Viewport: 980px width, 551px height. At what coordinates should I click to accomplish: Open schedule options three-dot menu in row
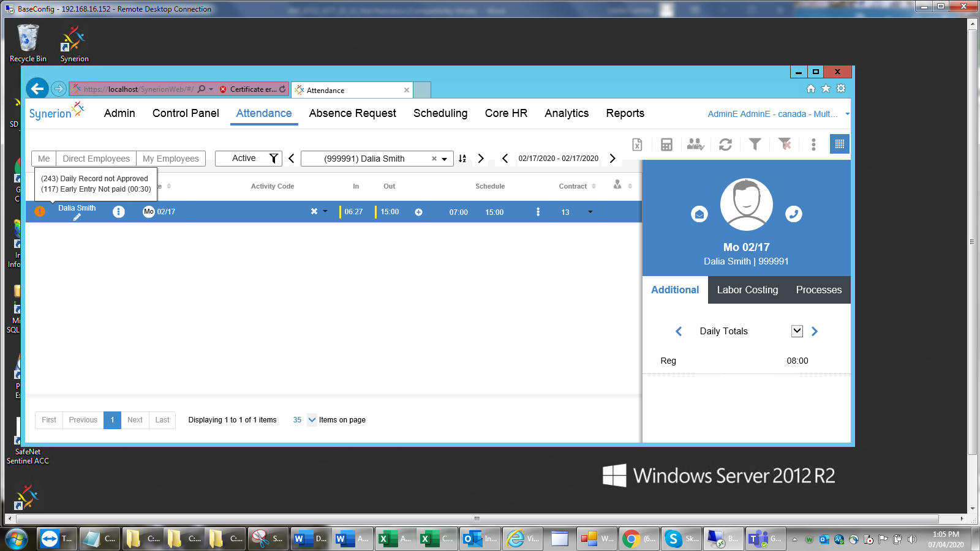(x=538, y=212)
